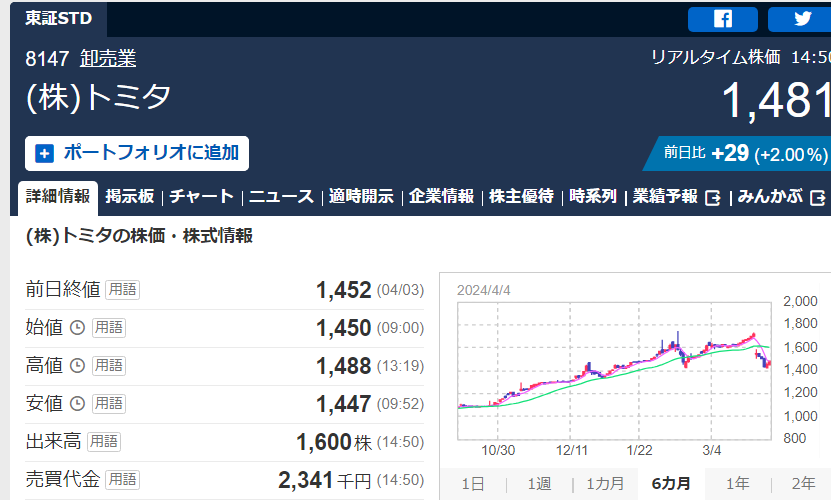Open the ニュース tab
Viewport: 831px width, 500px height.
[x=281, y=196]
